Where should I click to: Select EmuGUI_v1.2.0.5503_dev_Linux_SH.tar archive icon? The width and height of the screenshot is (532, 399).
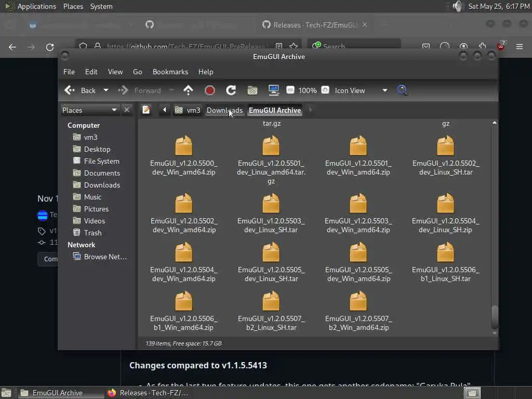(271, 203)
